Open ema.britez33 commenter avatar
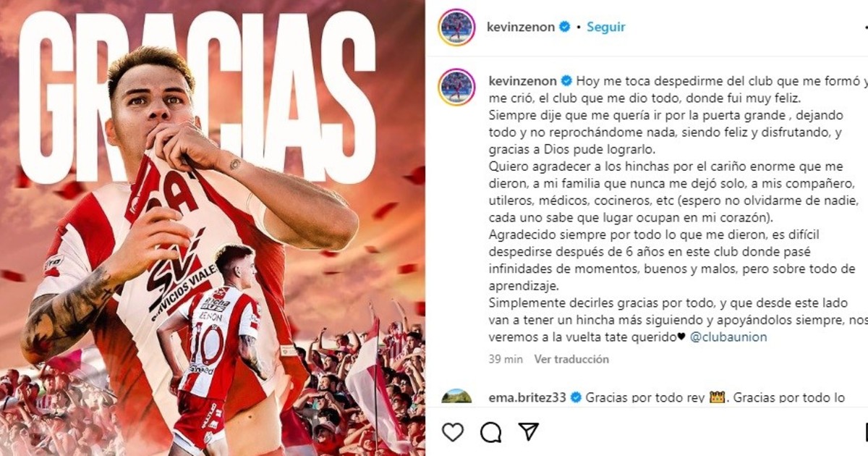The width and height of the screenshot is (868, 456). coord(457,397)
